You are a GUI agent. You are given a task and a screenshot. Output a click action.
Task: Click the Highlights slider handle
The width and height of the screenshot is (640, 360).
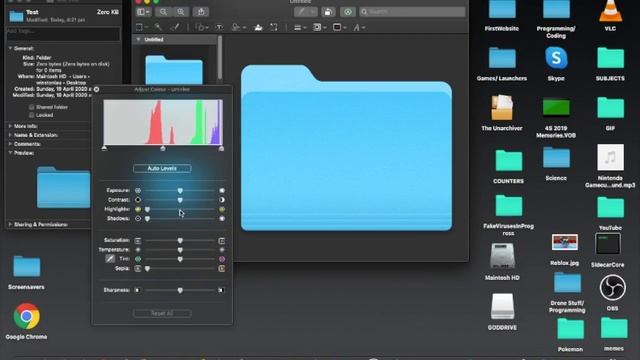pyautogui.click(x=147, y=209)
